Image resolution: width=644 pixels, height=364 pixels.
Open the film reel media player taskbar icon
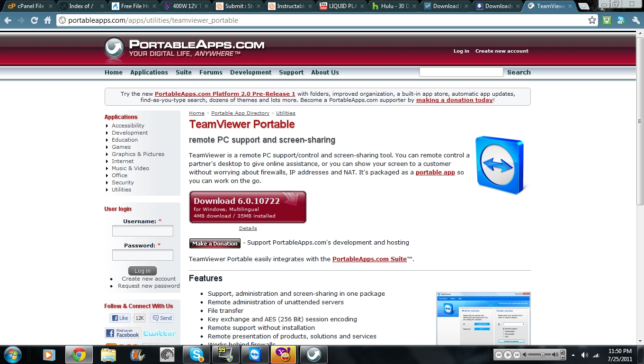click(x=137, y=355)
